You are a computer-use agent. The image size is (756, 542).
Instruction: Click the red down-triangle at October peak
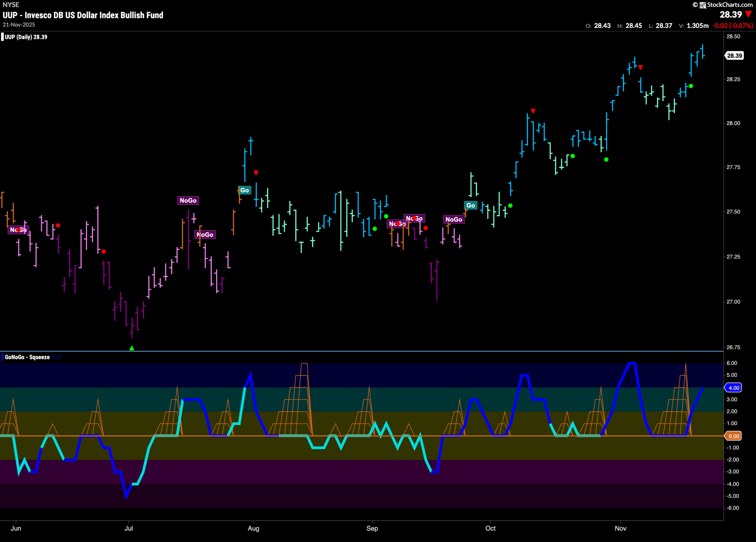click(x=533, y=111)
